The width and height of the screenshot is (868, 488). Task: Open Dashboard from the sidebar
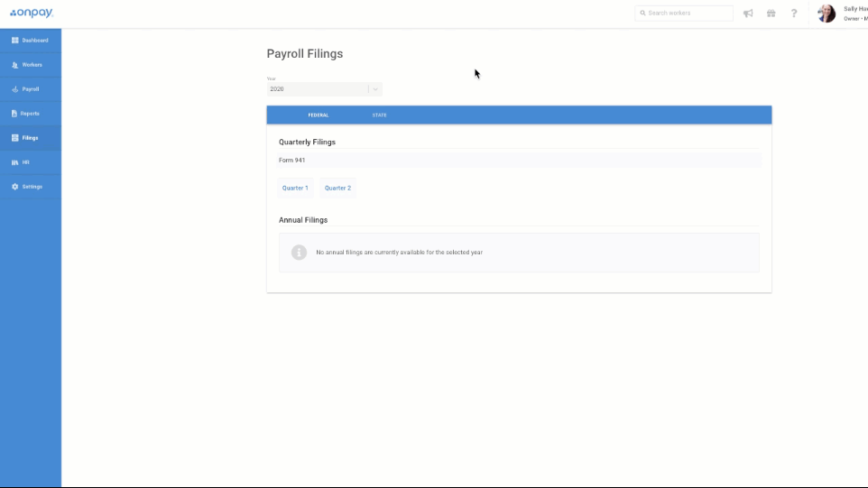tap(31, 41)
